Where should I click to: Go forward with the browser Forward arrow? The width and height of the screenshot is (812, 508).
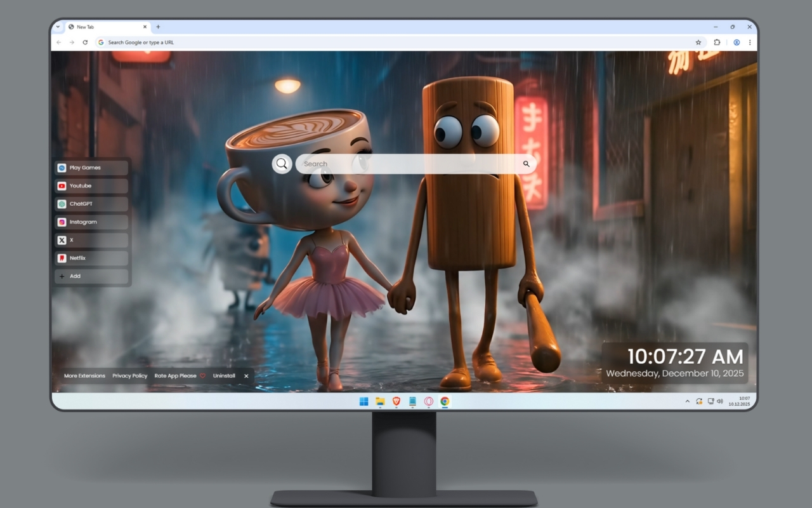click(72, 43)
